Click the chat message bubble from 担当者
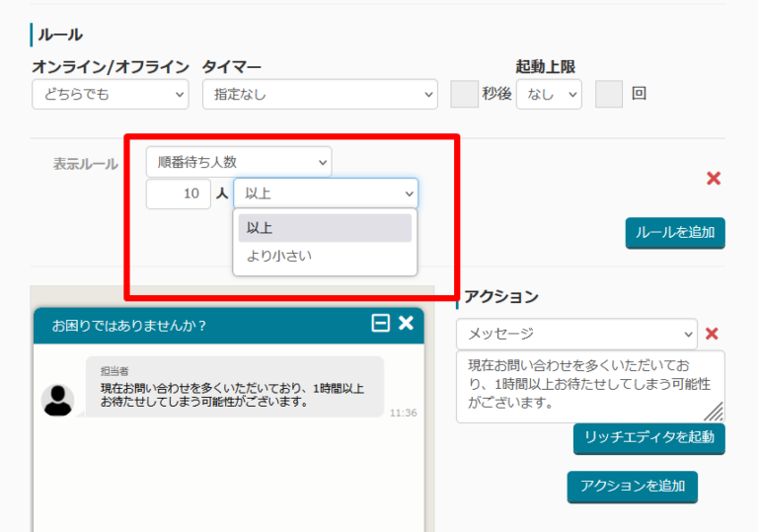This screenshot has height=532, width=758. (x=234, y=387)
